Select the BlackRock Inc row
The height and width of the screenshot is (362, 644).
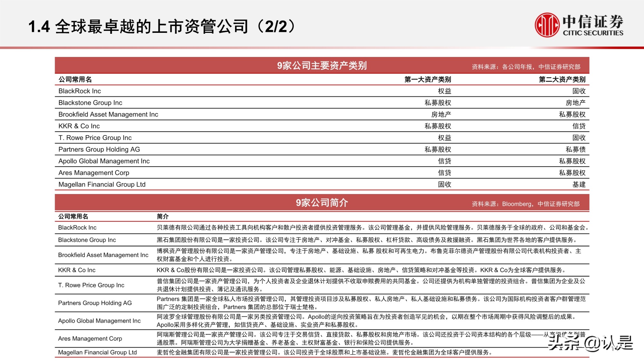(x=79, y=91)
